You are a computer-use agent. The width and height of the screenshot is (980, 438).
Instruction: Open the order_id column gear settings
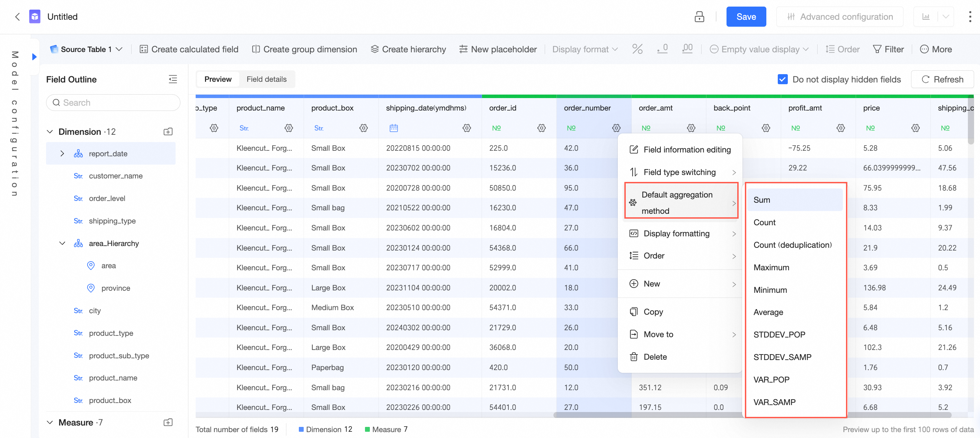541,128
